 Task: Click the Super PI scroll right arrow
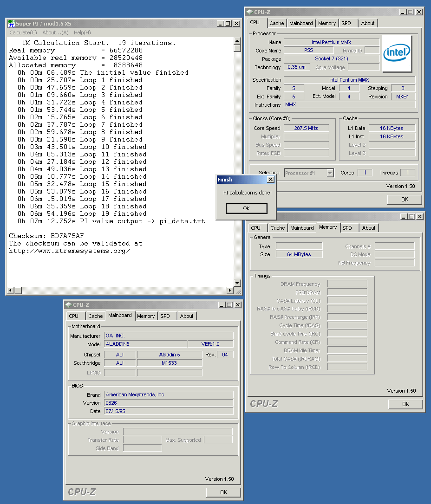[229, 290]
